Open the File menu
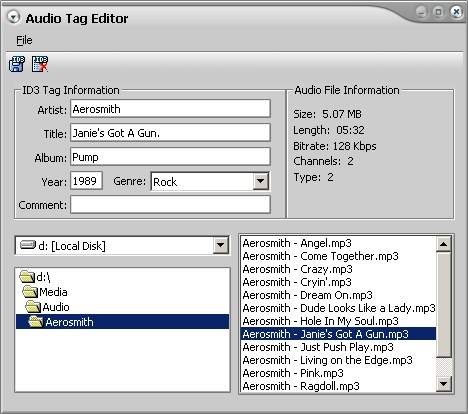The width and height of the screenshot is (468, 414). point(24,40)
